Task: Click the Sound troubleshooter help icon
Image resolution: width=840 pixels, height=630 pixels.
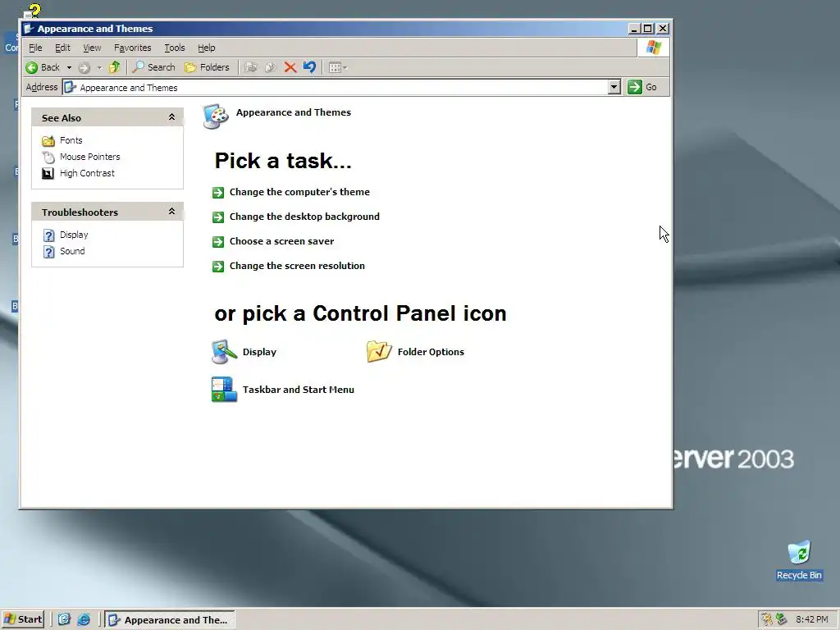Action: (48, 252)
